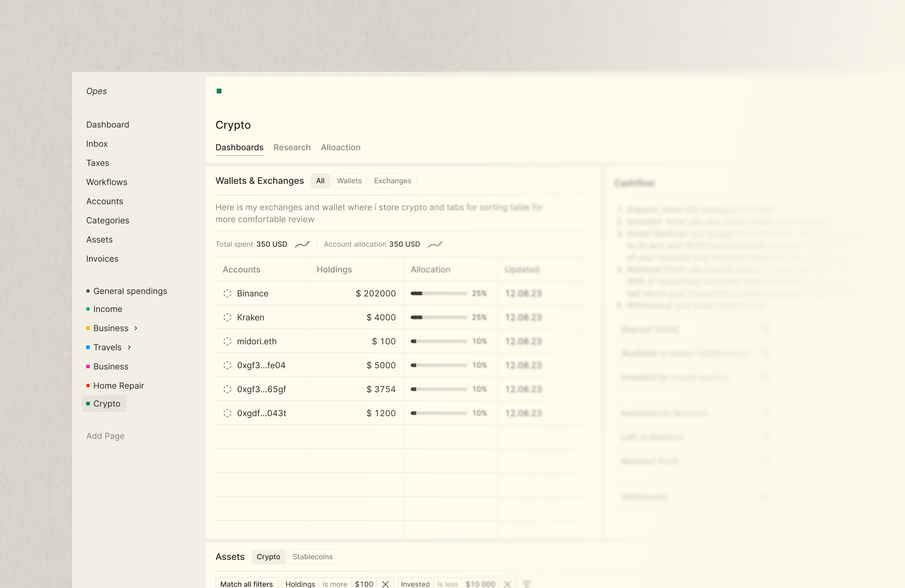Select the Stablecoins assets filter
Viewport: 905px width, 588px height.
point(312,557)
